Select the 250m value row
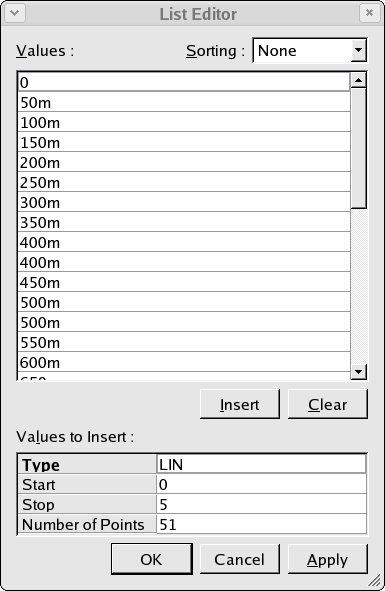This screenshot has height=591, width=385. [184, 182]
